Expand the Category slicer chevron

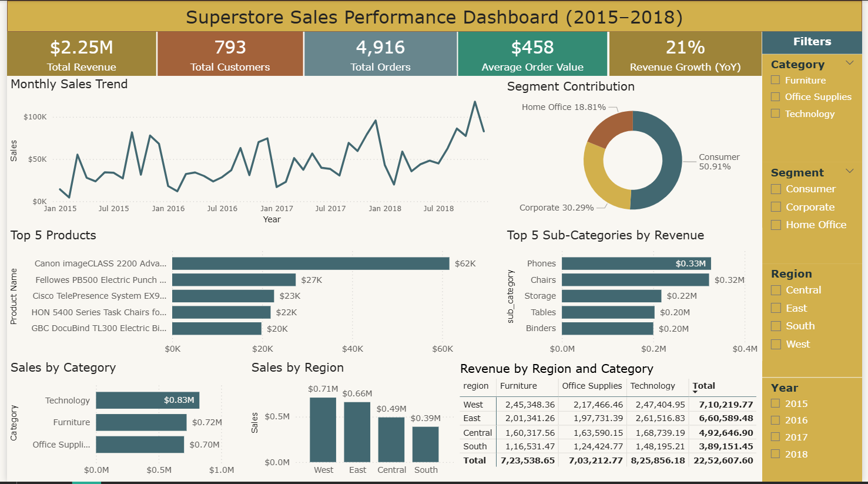click(x=849, y=63)
